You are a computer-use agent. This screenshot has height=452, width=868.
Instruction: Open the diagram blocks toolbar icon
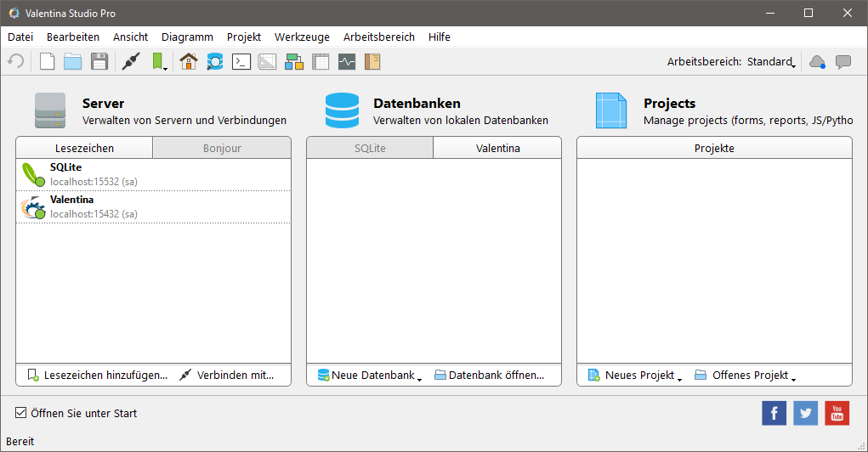click(x=294, y=61)
